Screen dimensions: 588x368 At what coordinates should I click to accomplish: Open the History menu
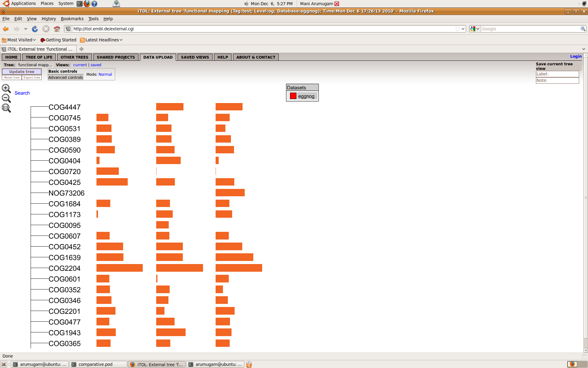click(x=49, y=19)
